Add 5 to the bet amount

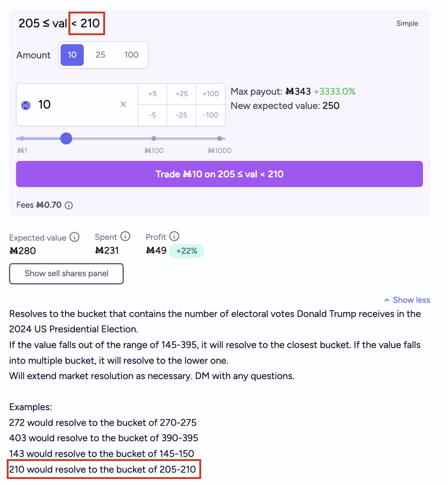click(153, 94)
